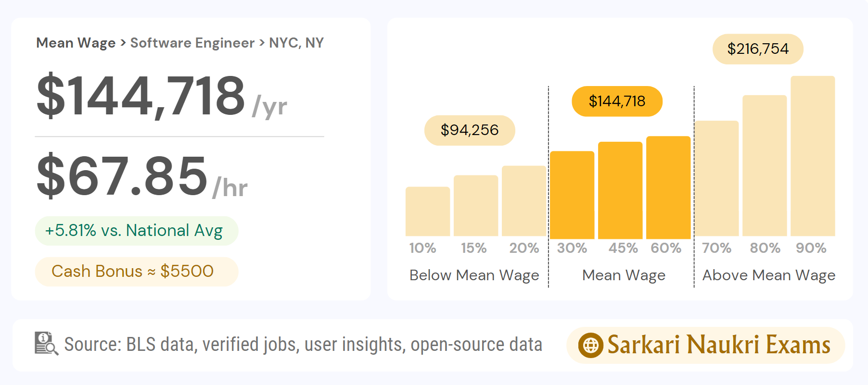This screenshot has height=385, width=868.
Task: Click the highlighted $144,718 chart bubble
Action: click(617, 101)
